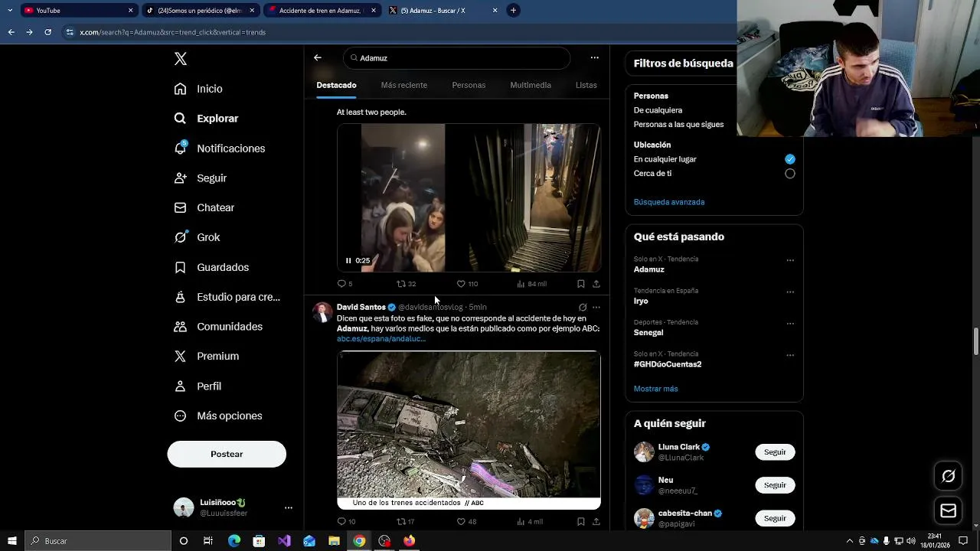The width and height of the screenshot is (980, 551).
Task: Click Mostrar más in trends
Action: pyautogui.click(x=655, y=389)
